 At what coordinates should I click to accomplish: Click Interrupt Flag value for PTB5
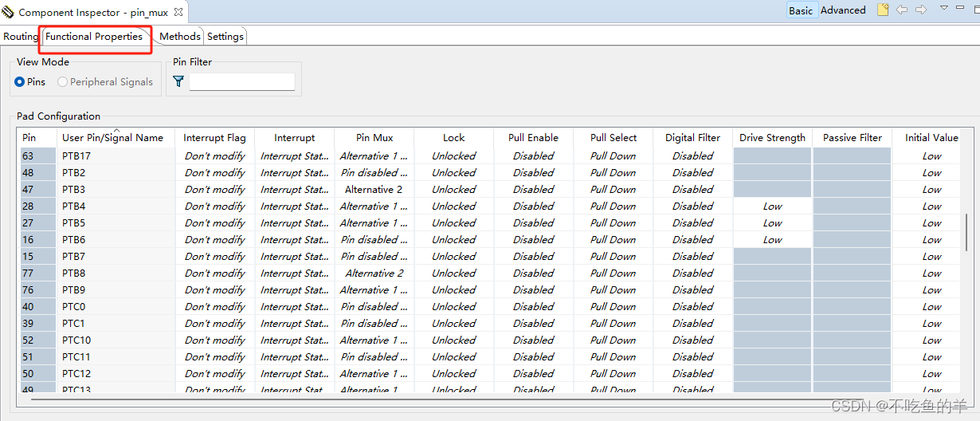214,222
